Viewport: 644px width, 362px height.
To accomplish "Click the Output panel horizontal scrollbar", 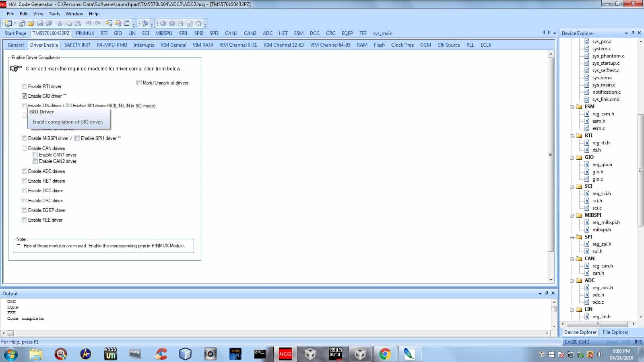I will [x=278, y=333].
